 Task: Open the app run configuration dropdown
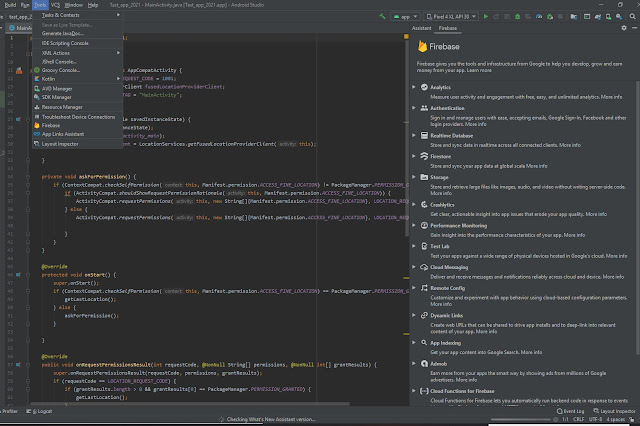click(407, 16)
